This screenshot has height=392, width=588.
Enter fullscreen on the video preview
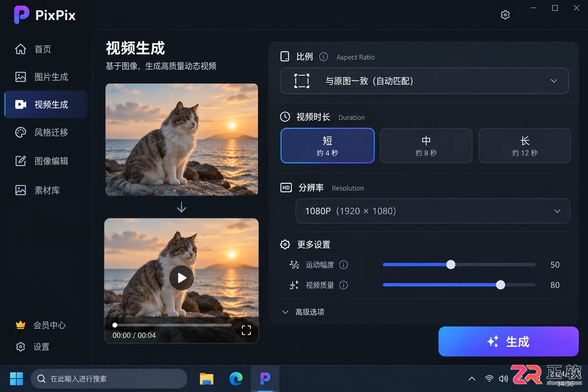pyautogui.click(x=246, y=330)
